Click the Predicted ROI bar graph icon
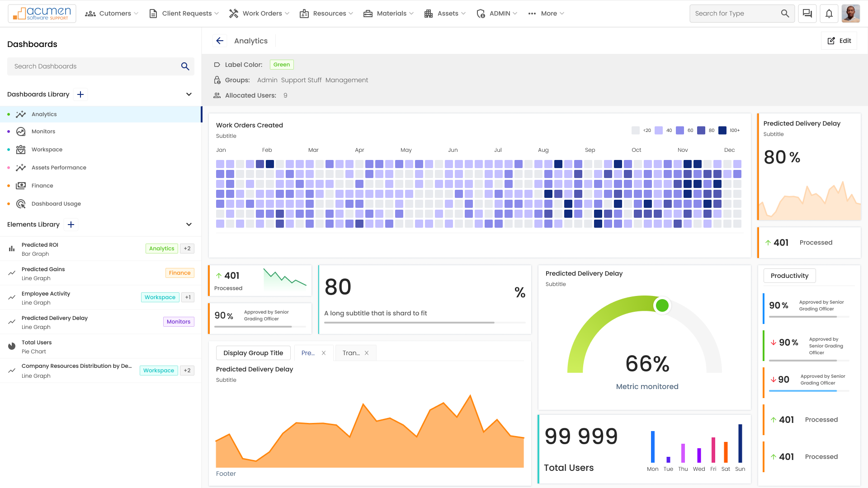Screen dimensions: 868x488 (12, 249)
